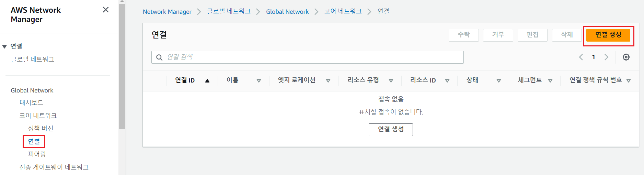Open 정책 버전 in sidebar

41,128
